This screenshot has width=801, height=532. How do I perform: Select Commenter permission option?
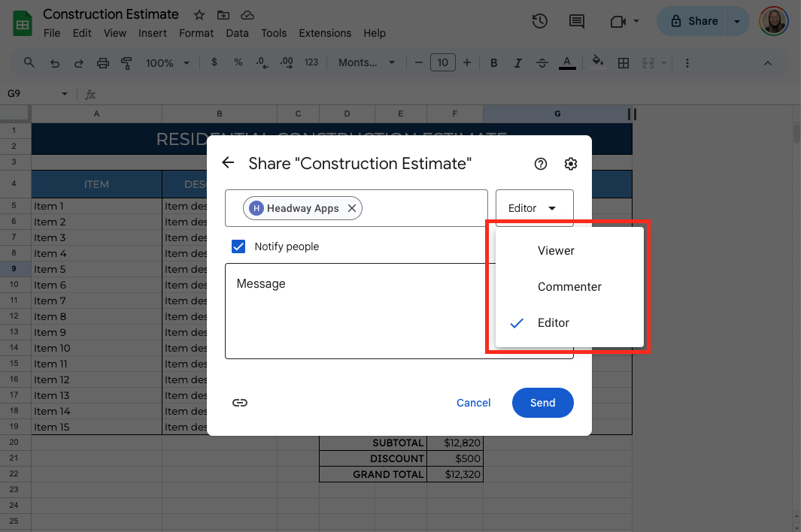[569, 287]
